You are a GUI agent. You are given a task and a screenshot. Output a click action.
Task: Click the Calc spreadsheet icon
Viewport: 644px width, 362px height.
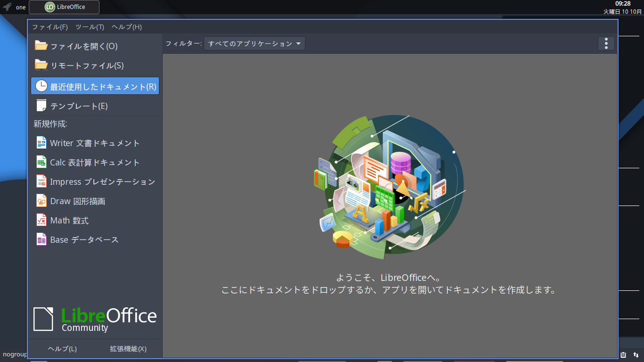[x=41, y=162]
